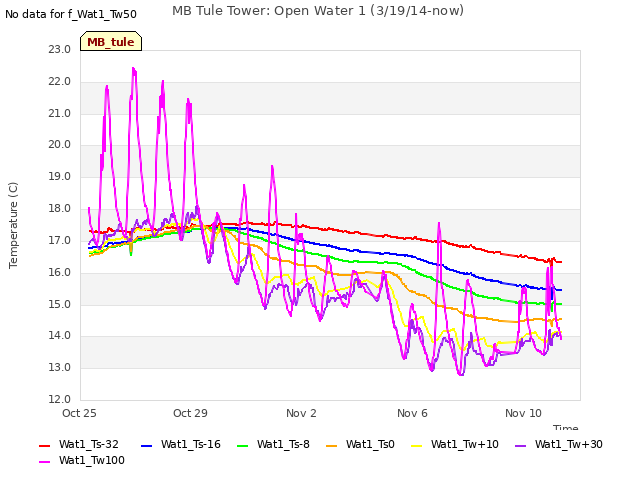Click the Oct 25 x-axis tick label
The height and width of the screenshot is (480, 640).
click(79, 413)
